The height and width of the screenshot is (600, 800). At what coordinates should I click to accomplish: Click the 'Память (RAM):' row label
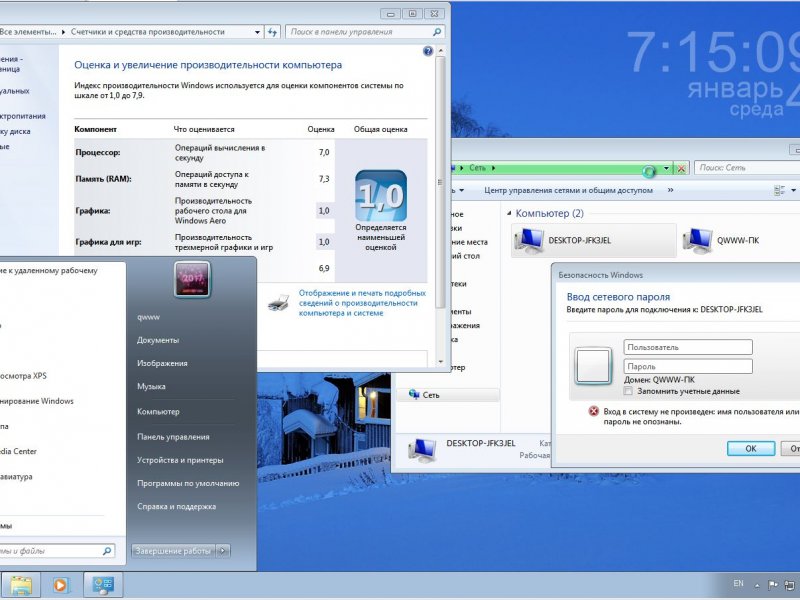coord(103,179)
